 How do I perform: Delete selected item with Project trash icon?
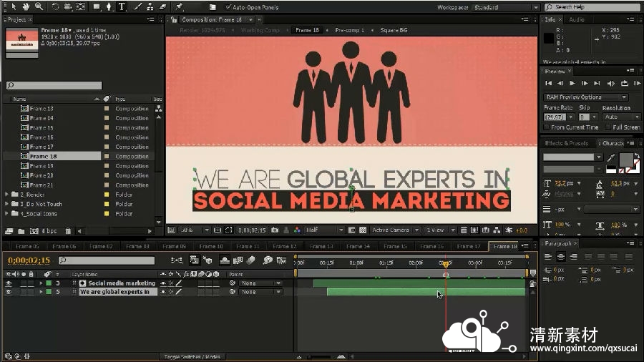[x=68, y=231]
